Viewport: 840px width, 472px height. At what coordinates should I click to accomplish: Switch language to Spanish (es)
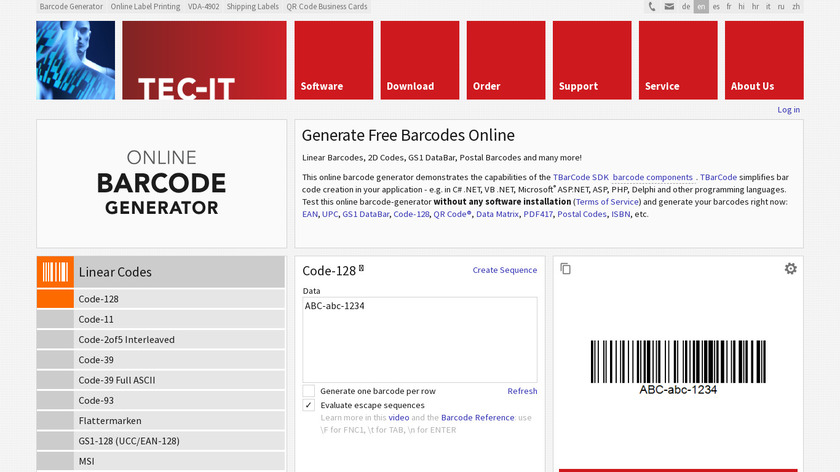tap(716, 6)
